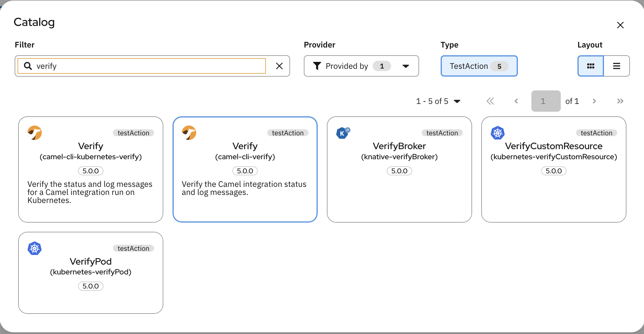Click the Knative icon on VerifyBroker card
The width and height of the screenshot is (644, 334).
coord(343,133)
